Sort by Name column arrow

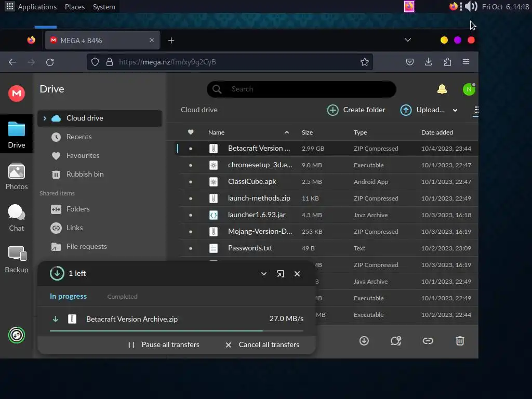pyautogui.click(x=287, y=132)
